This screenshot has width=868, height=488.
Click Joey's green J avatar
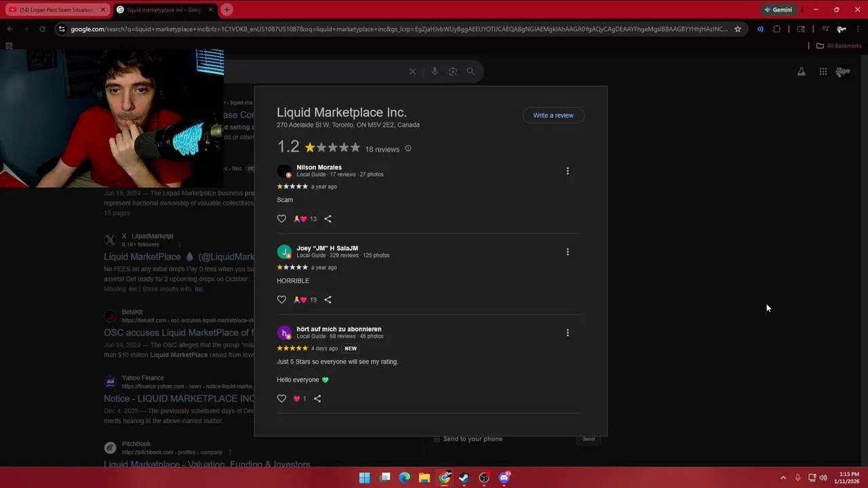point(284,251)
